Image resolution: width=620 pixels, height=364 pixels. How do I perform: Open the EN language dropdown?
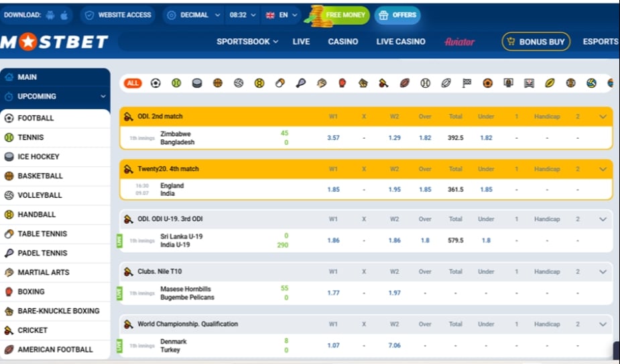point(281,15)
